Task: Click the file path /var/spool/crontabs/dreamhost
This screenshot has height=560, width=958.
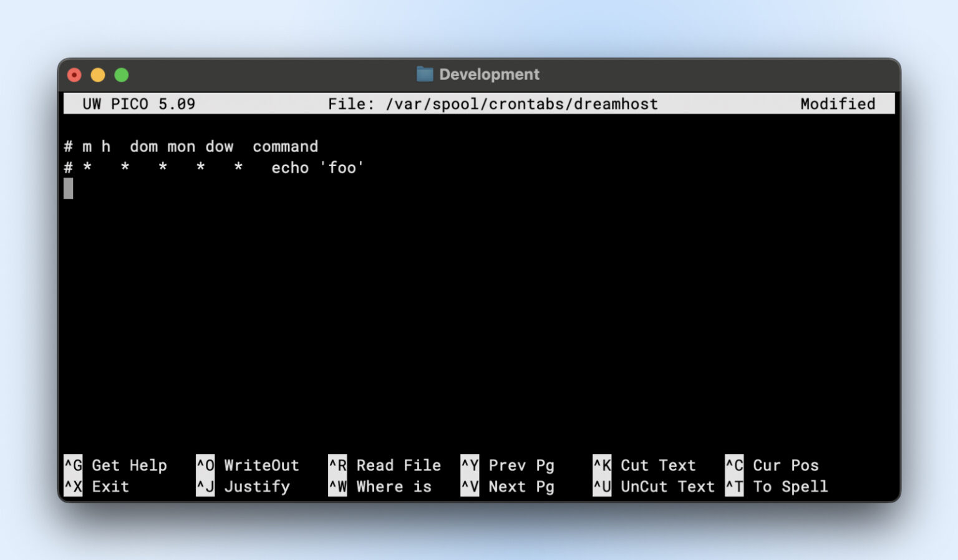Action: [521, 104]
